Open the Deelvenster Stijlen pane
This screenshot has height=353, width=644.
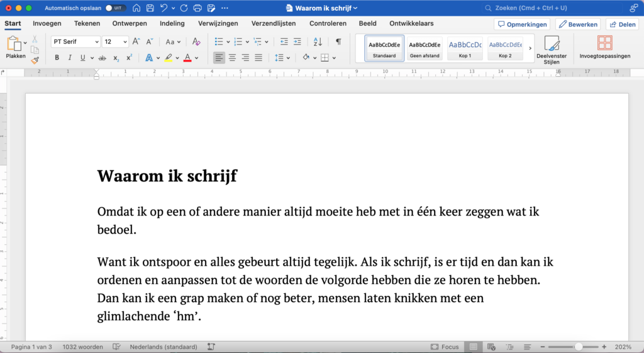pos(552,48)
